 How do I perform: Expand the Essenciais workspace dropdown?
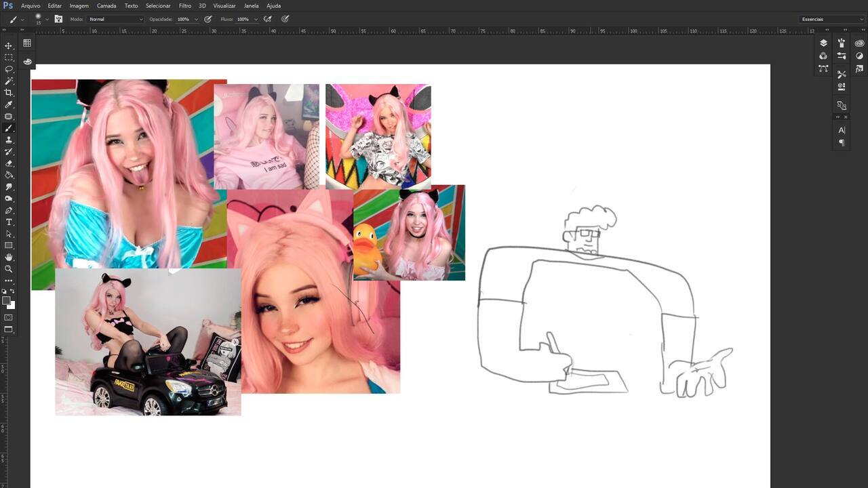[831, 19]
